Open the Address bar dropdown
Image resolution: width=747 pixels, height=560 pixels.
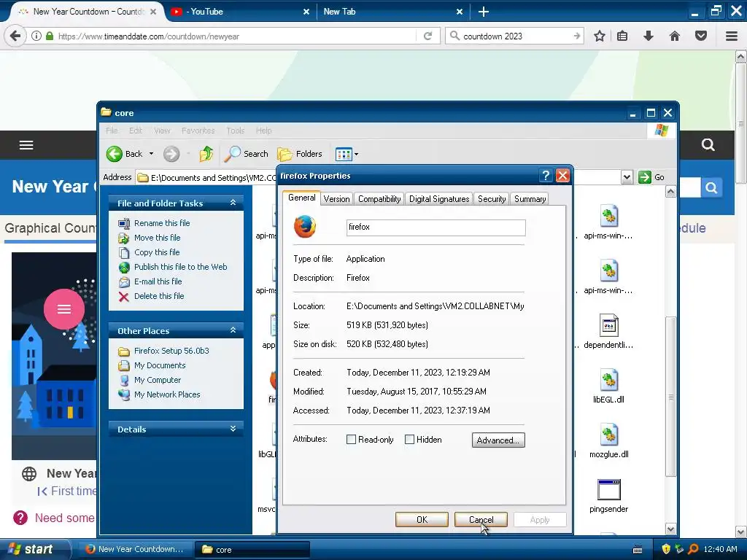tap(627, 177)
